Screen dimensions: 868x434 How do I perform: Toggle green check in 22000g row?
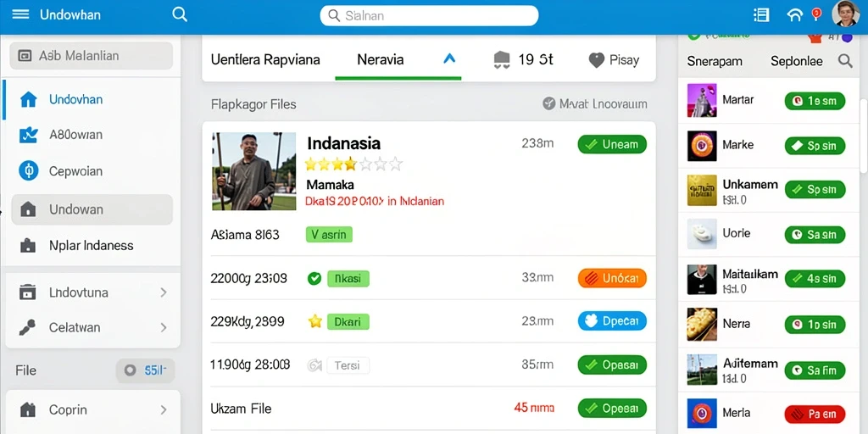[314, 278]
